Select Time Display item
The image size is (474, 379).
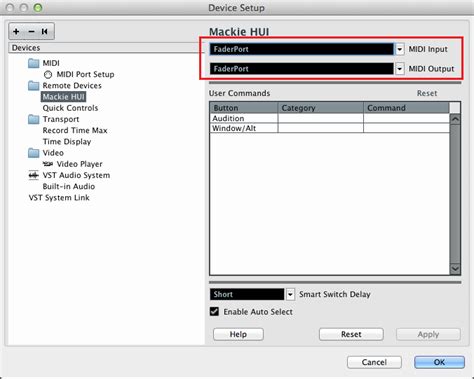tap(67, 142)
